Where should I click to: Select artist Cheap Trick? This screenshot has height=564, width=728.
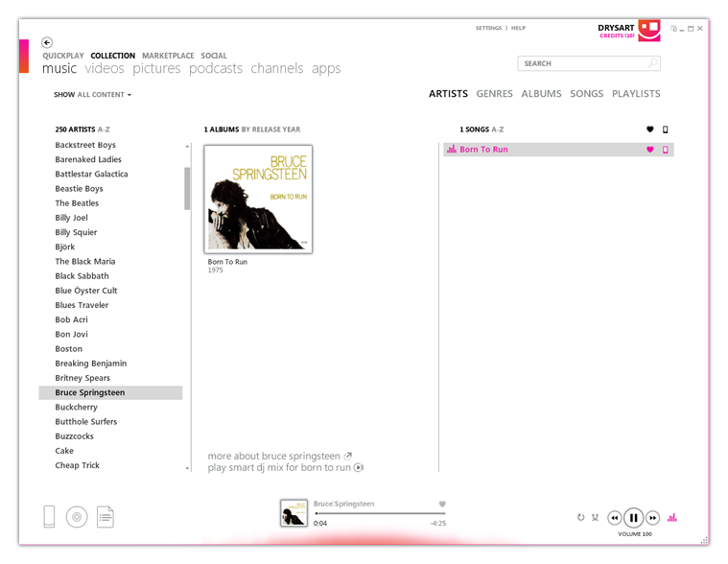78,465
